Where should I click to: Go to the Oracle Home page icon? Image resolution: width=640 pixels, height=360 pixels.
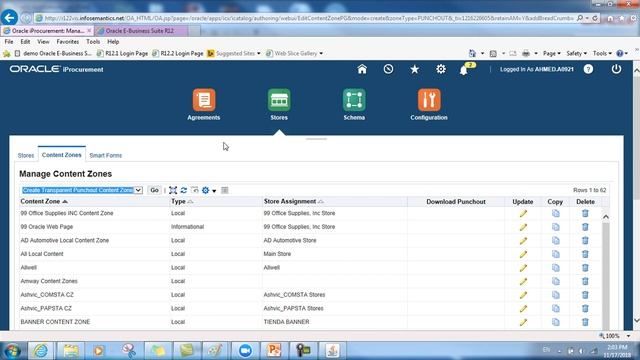point(362,69)
